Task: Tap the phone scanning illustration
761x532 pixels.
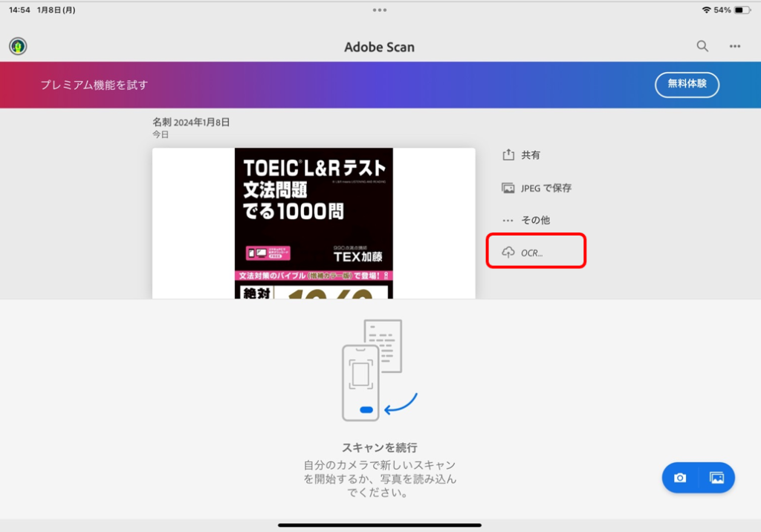Action: (380, 370)
